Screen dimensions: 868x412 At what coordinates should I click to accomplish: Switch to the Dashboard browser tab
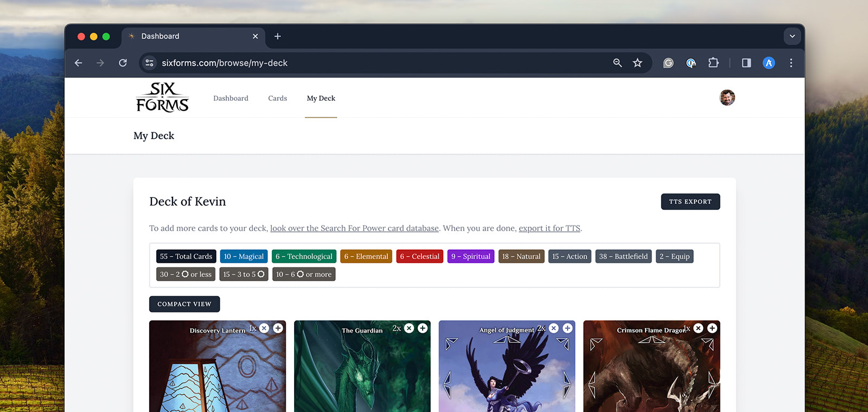[193, 36]
